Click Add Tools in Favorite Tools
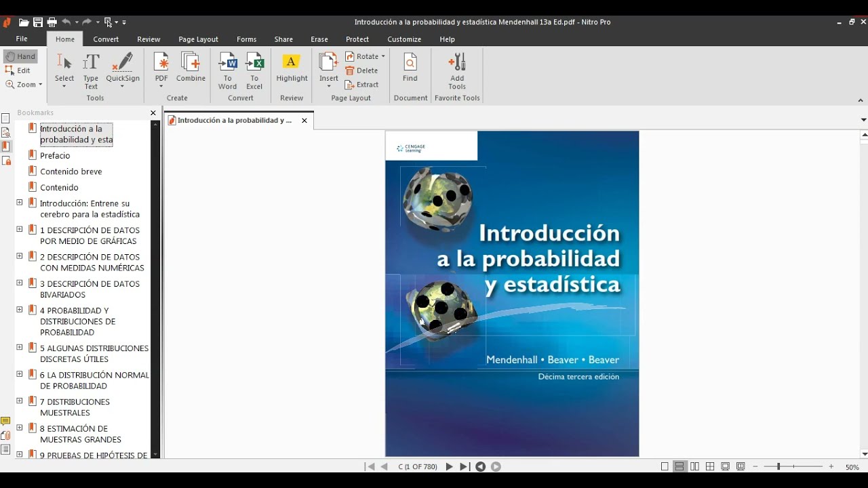Image resolution: width=868 pixels, height=488 pixels. coord(457,70)
